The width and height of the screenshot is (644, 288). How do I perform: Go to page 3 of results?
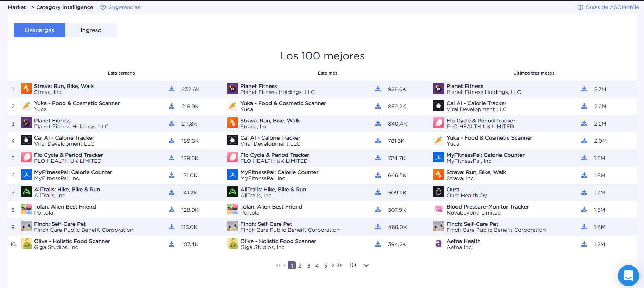tap(308, 266)
